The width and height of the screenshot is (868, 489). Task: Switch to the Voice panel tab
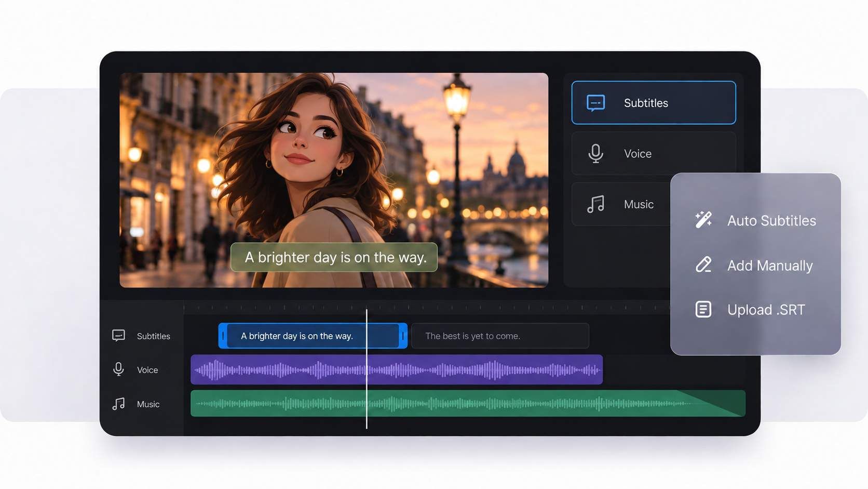coord(654,153)
